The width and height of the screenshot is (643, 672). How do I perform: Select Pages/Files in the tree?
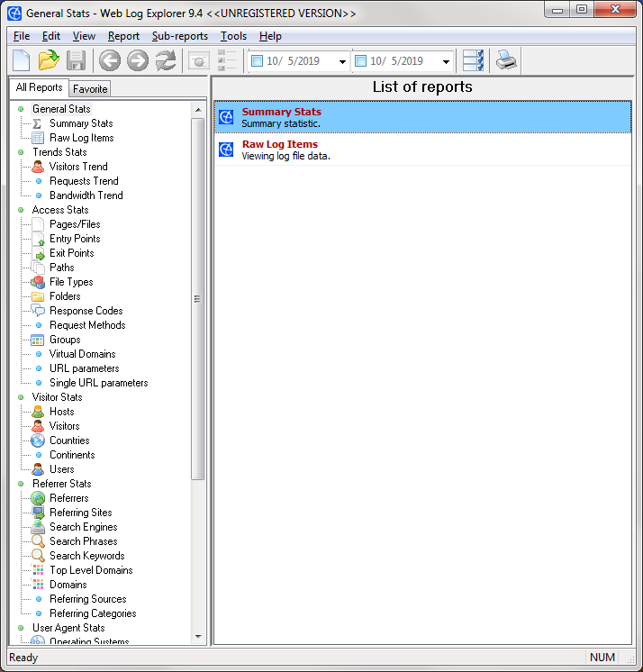75,224
